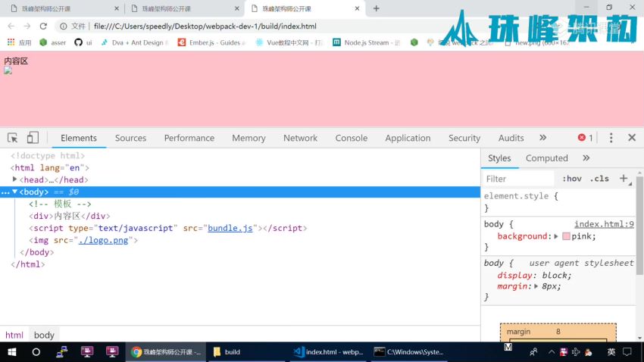Toggle the .cls class editor button
644x362 pixels.
(x=599, y=179)
